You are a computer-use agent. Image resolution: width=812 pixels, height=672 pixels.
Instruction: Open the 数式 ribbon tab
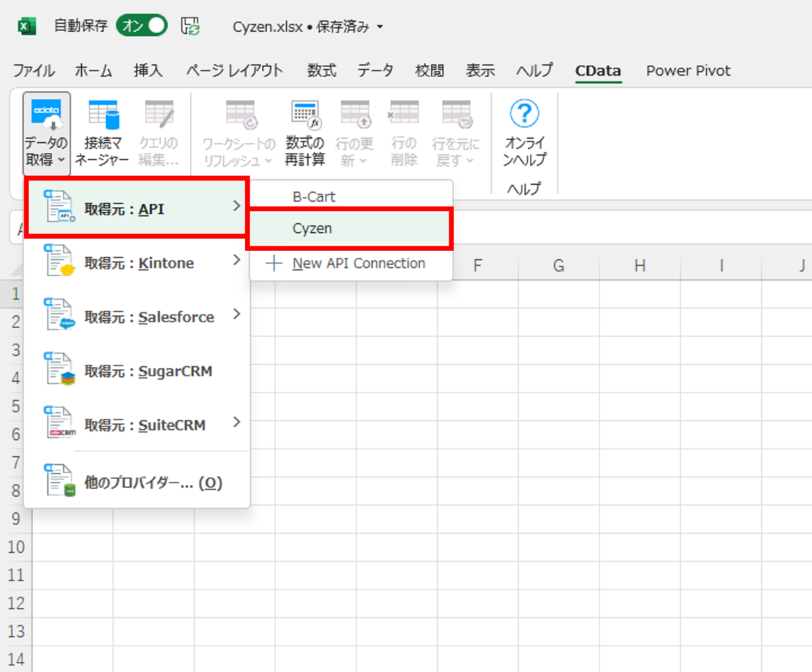[x=322, y=70]
